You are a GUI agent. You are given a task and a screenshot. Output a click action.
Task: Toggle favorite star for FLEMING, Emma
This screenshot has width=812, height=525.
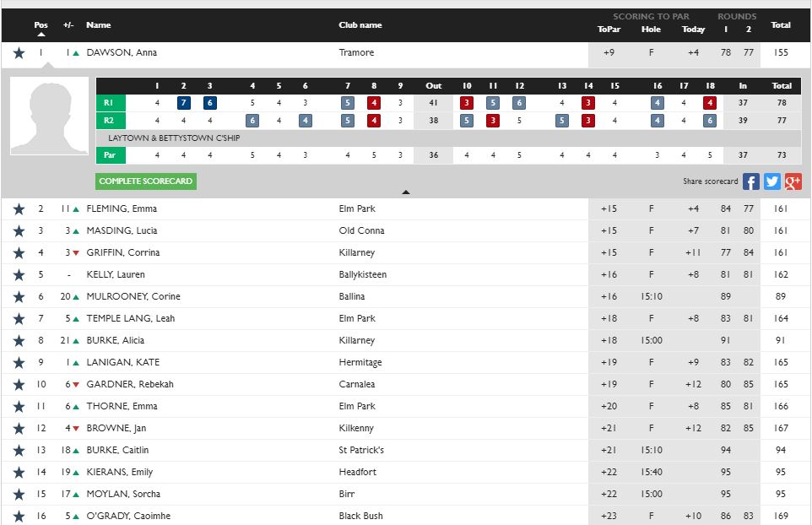(19, 209)
